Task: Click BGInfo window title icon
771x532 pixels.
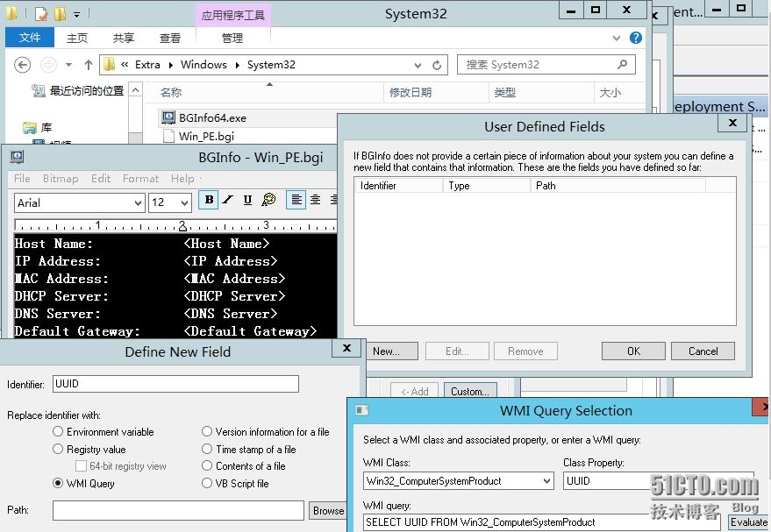Action: tap(17, 157)
